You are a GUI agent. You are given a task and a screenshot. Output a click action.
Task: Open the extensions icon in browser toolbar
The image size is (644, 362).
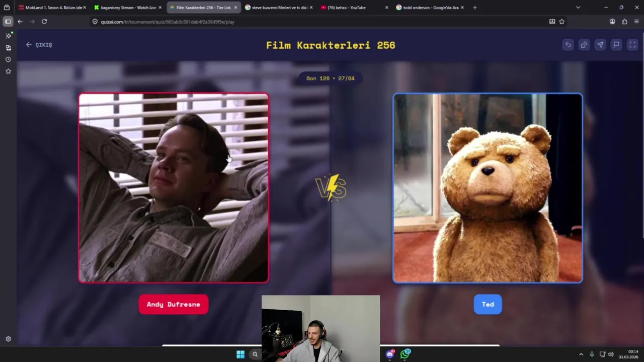point(624,22)
